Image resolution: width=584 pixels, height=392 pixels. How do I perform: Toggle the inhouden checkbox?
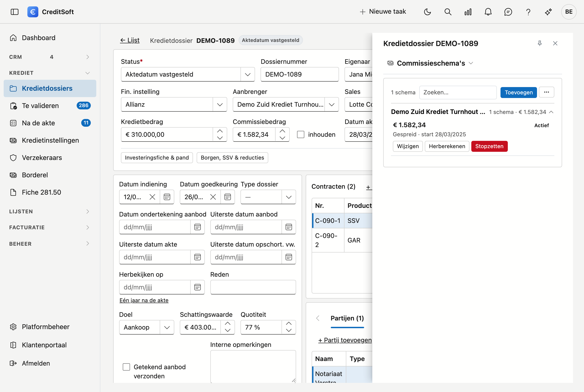coord(300,134)
